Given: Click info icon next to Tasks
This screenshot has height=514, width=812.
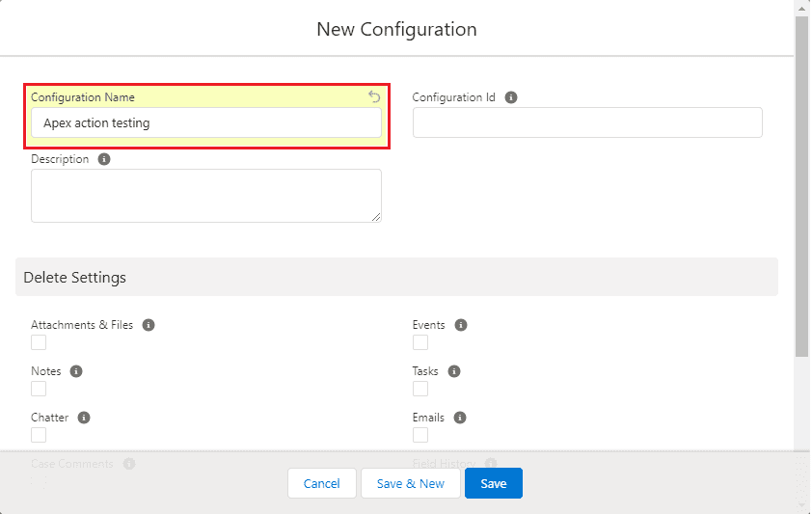Looking at the screenshot, I should (x=454, y=371).
